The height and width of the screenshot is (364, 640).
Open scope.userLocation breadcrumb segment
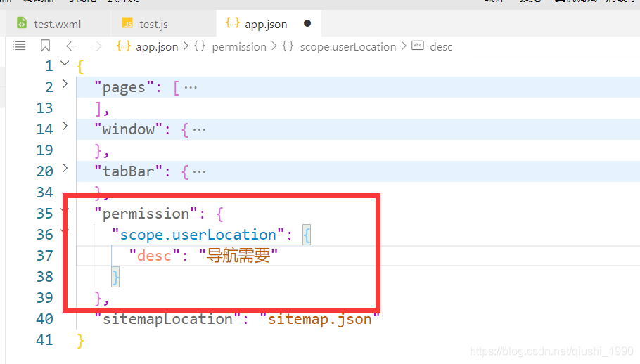[x=347, y=46]
